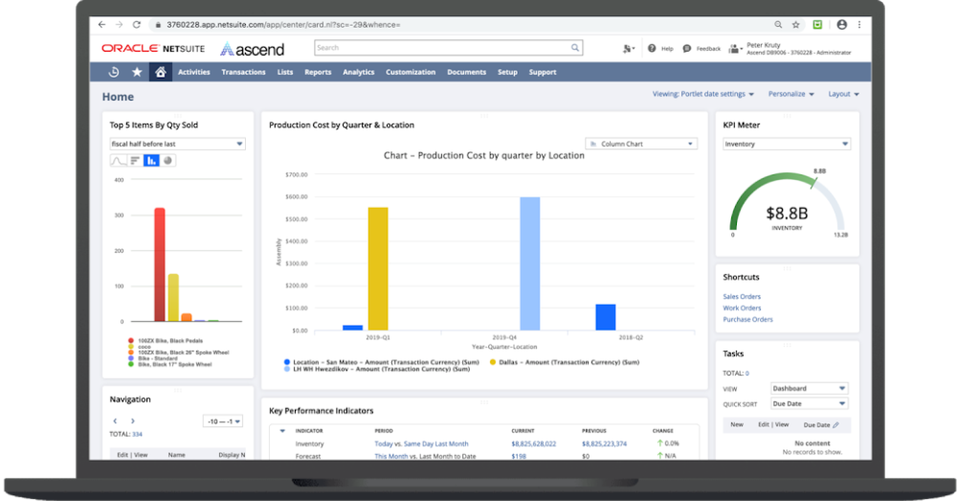980x501 pixels.
Task: Click the Home icon in the navigation bar
Action: click(x=161, y=72)
